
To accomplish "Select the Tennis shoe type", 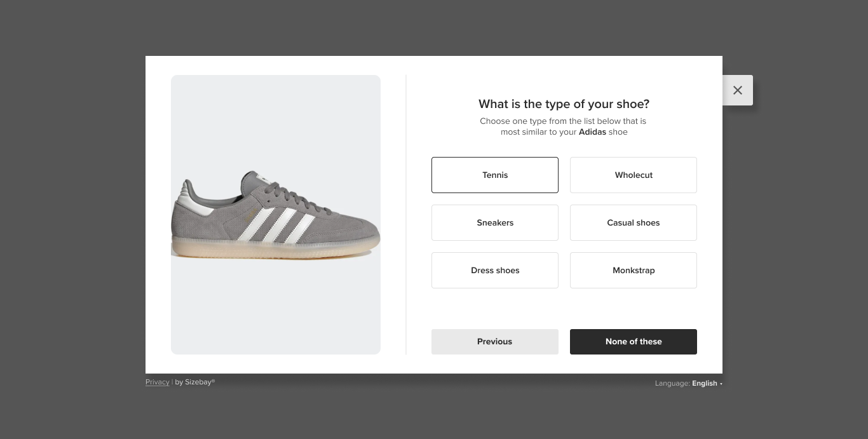I will point(495,175).
